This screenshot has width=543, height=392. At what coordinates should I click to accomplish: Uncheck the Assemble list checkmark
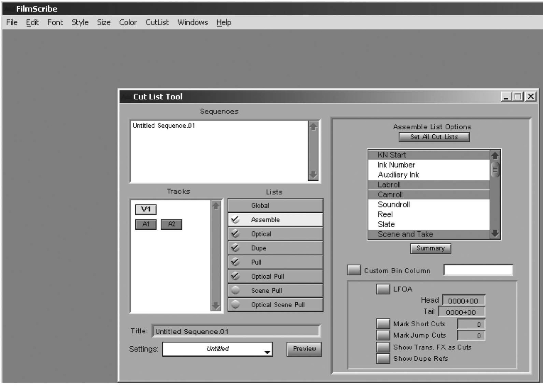[x=235, y=220]
